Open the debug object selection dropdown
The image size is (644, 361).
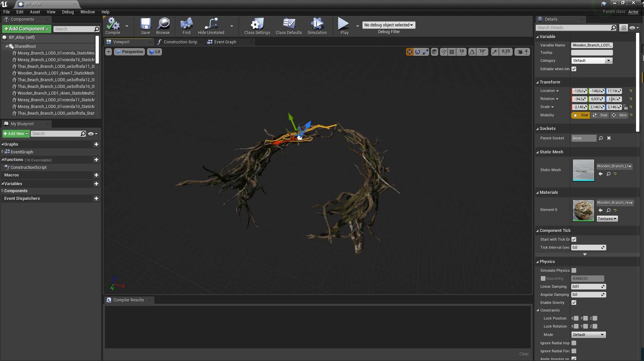[388, 25]
